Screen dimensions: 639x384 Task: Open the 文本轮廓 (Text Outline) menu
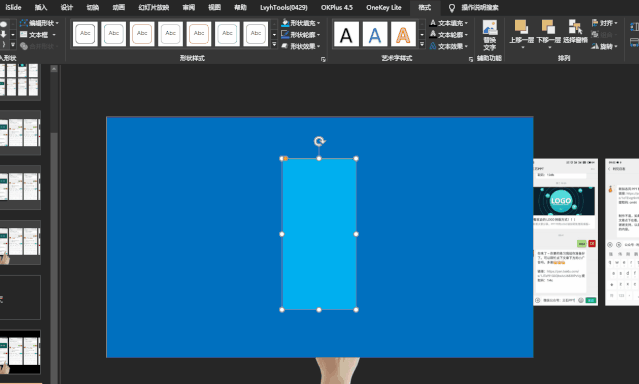pyautogui.click(x=448, y=35)
